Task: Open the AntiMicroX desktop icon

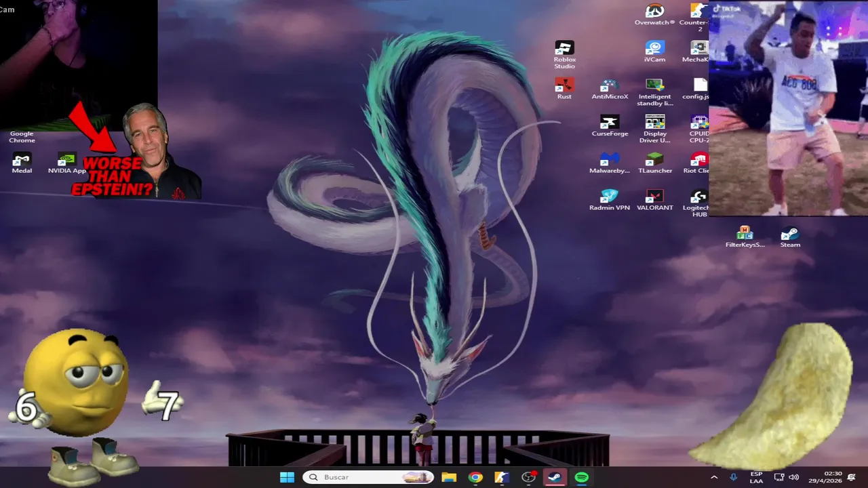Action: [x=610, y=89]
